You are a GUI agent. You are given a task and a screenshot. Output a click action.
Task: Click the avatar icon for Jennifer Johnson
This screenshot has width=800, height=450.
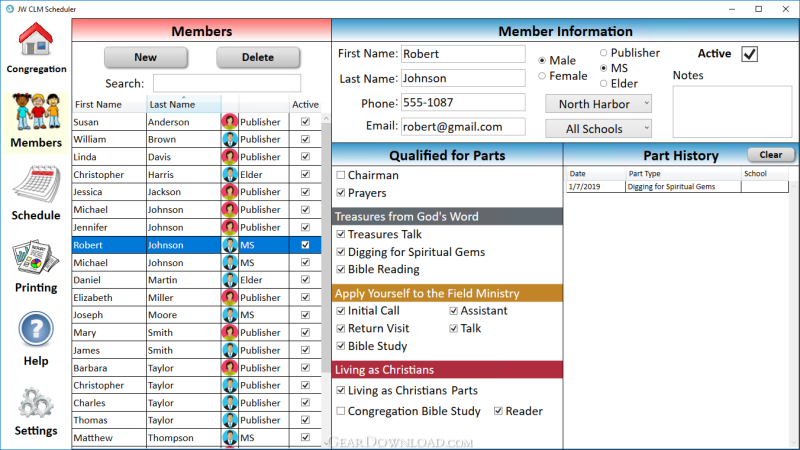coord(230,227)
